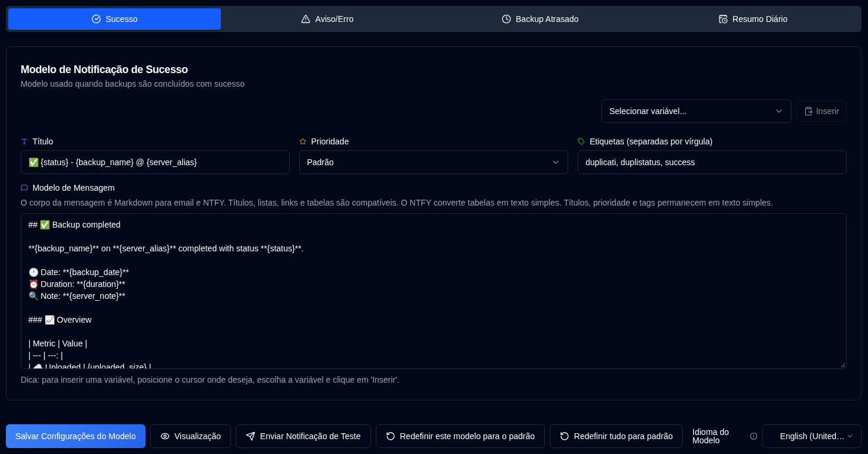Open the Prioridade dropdown showing Padrão
This screenshot has height=454, width=868.
click(x=433, y=162)
